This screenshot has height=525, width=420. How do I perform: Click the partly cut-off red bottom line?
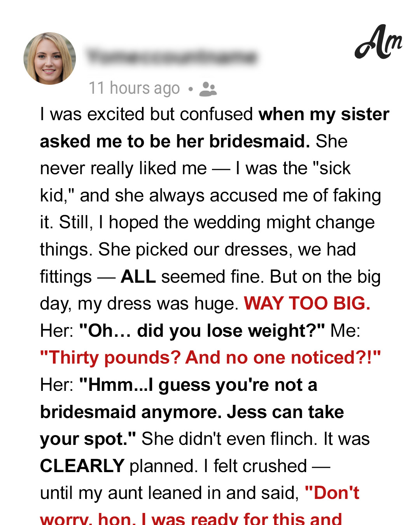(x=191, y=518)
